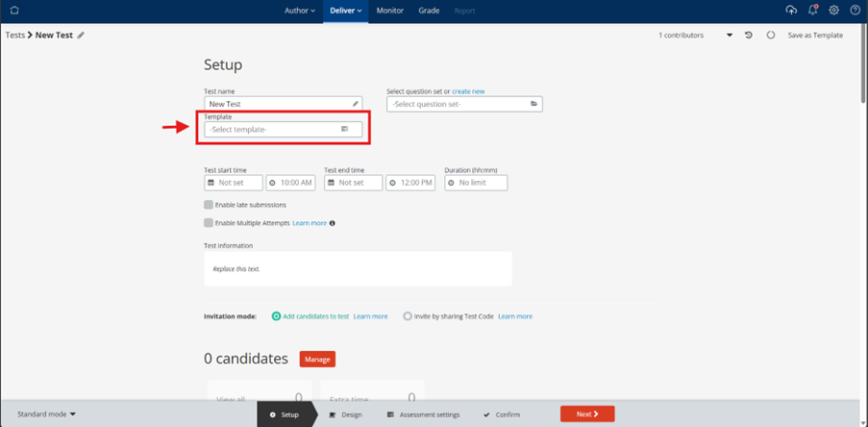868x427 pixels.
Task: Click the Test information text area
Action: pyautogui.click(x=358, y=268)
